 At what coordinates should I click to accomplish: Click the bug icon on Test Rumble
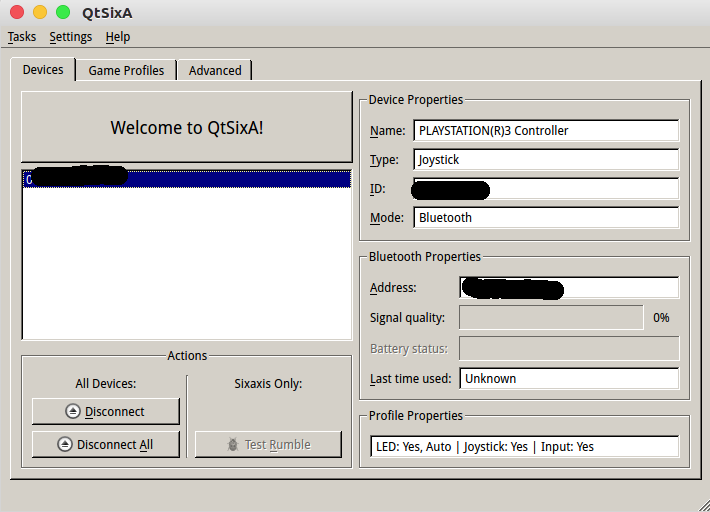click(x=233, y=445)
